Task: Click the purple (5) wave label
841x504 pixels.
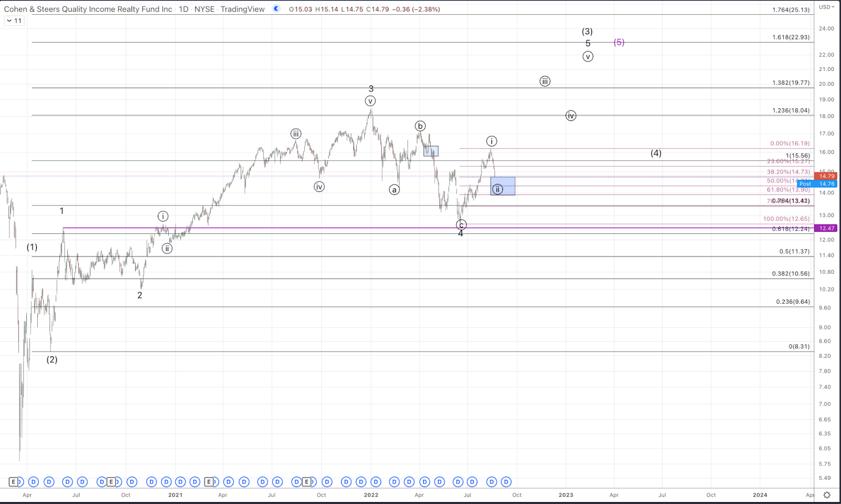Action: (619, 42)
